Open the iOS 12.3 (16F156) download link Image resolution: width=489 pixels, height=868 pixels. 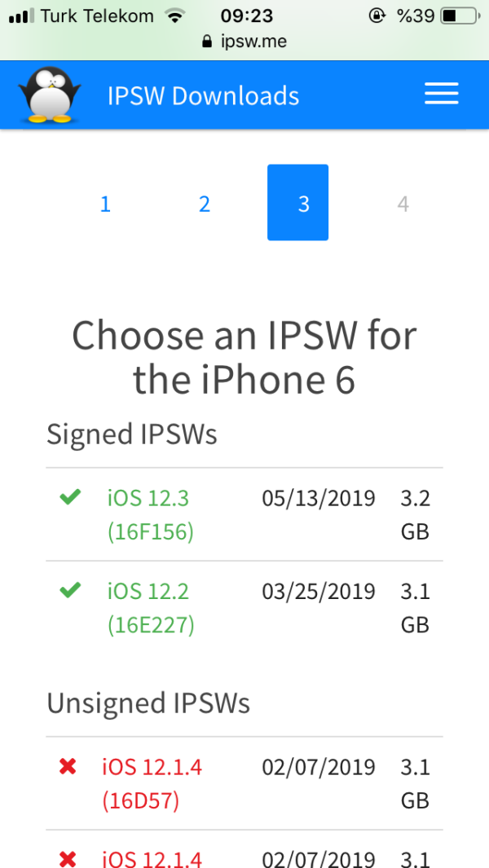pos(150,514)
